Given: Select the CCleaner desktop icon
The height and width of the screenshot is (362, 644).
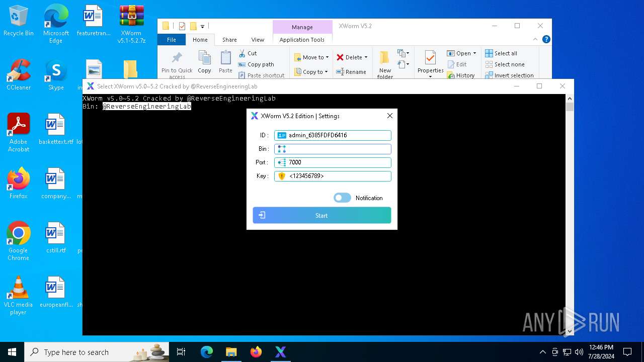Looking at the screenshot, I should coord(19,75).
